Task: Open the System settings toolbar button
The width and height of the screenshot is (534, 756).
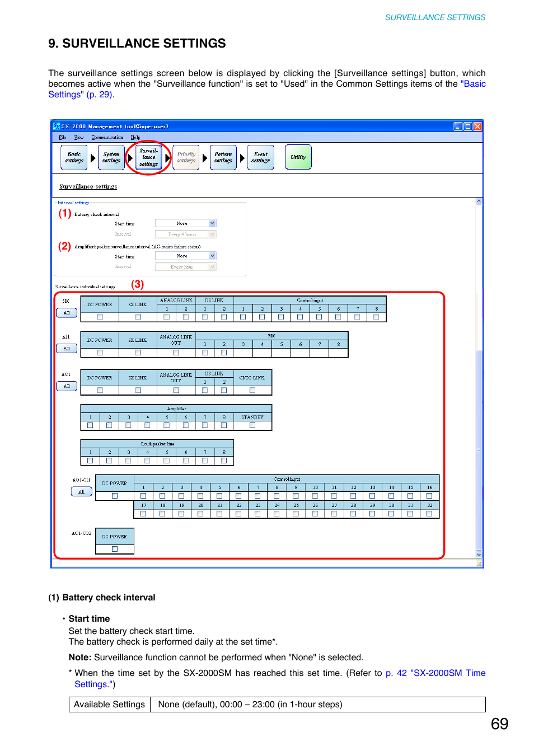Action: coord(111,157)
